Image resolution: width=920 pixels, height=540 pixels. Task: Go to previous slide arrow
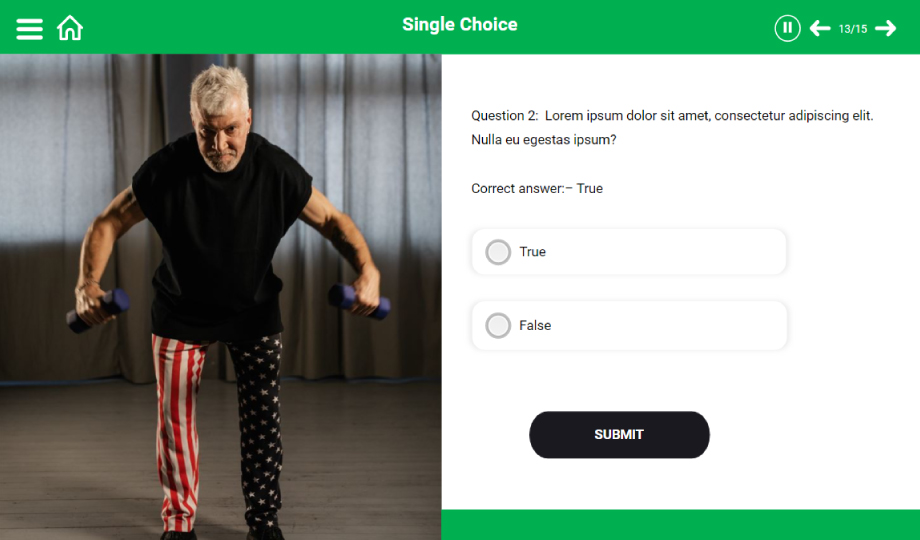point(820,28)
